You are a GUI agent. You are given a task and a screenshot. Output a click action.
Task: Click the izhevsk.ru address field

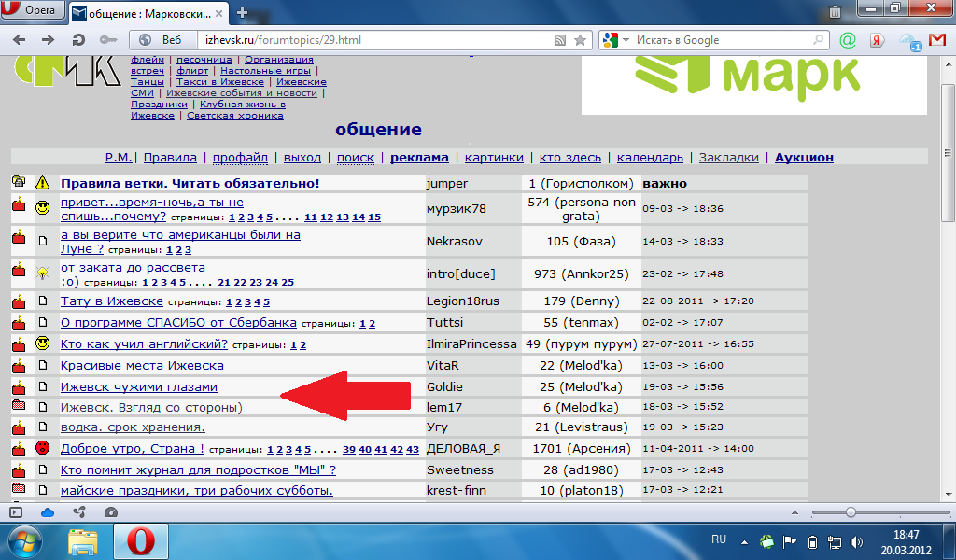[373, 40]
